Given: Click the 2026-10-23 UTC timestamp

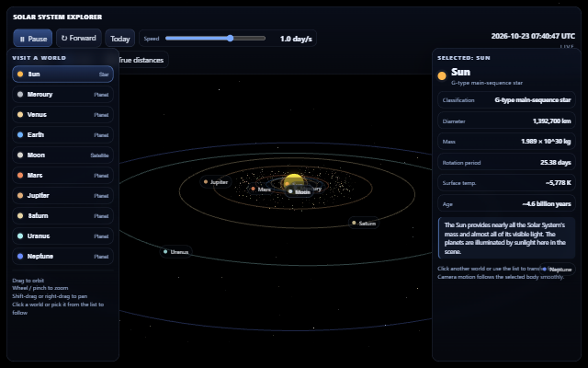Looking at the screenshot, I should tap(533, 36).
